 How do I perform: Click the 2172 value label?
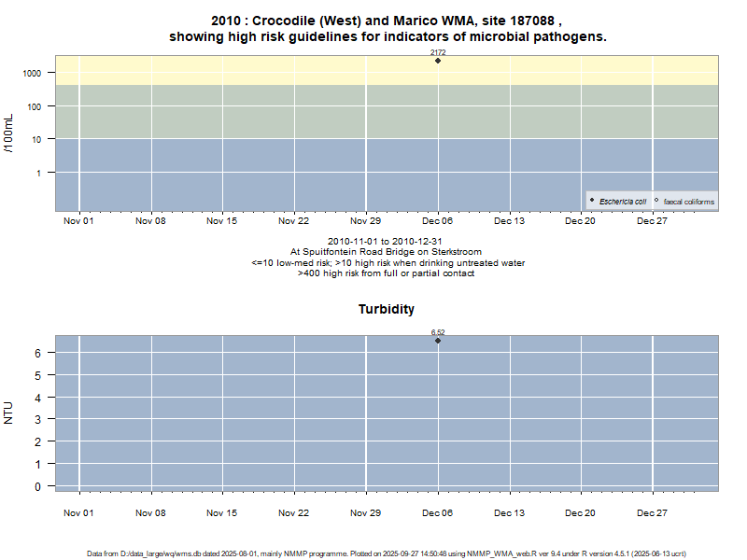438,52
